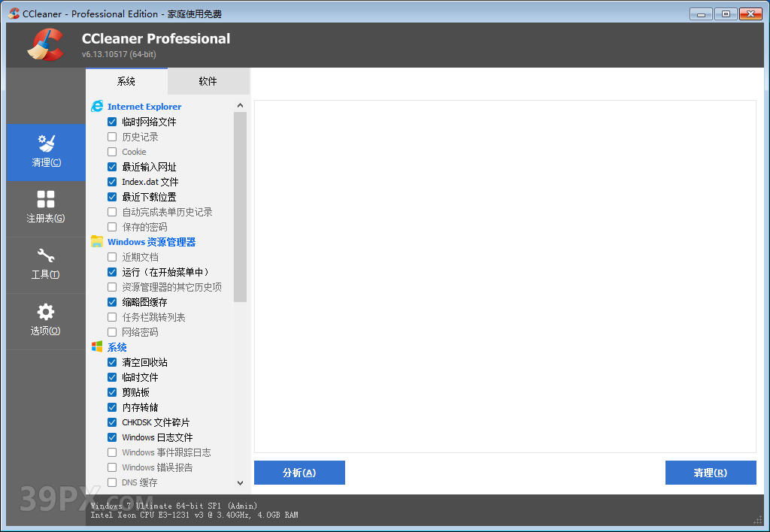Click the 系统 Windows flag icon
Screen dimensions: 770x532
pyautogui.click(x=97, y=347)
